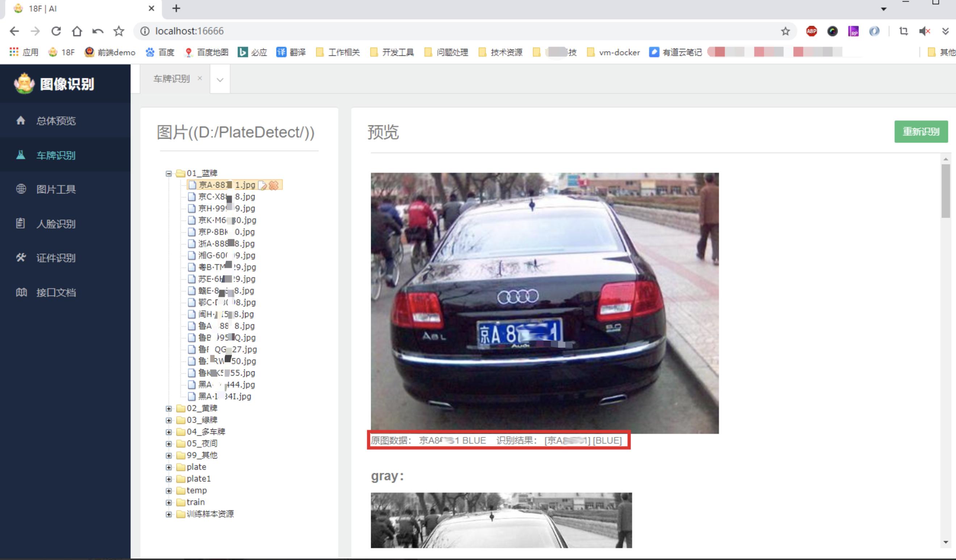Expand the 02_黄牌 folder
The height and width of the screenshot is (560, 956).
point(169,408)
